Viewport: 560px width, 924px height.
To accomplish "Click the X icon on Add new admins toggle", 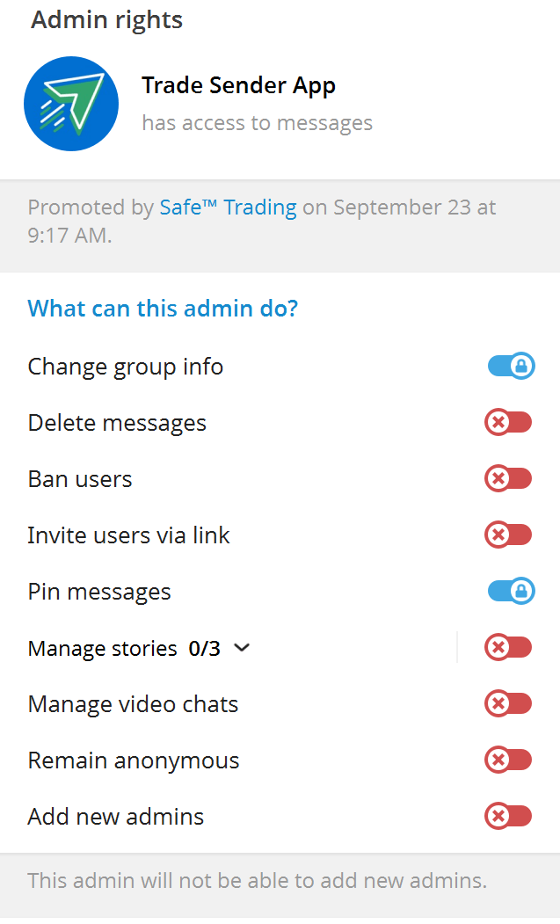I will [498, 816].
